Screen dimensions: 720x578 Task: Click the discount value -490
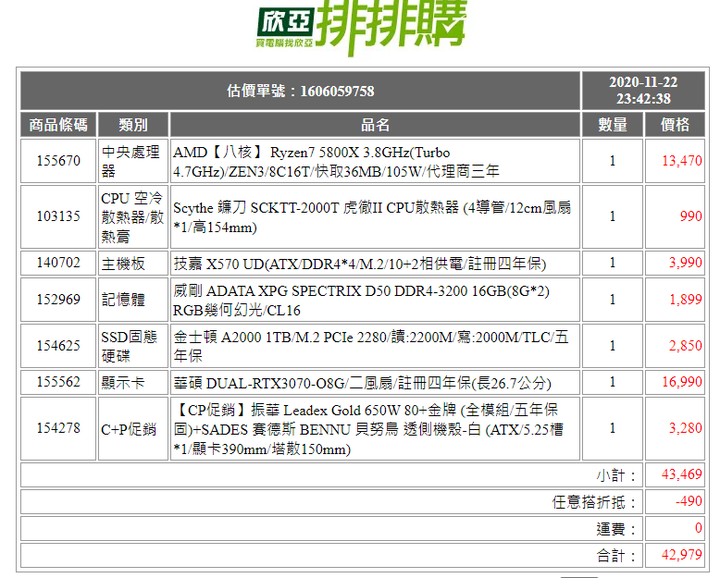click(x=689, y=501)
